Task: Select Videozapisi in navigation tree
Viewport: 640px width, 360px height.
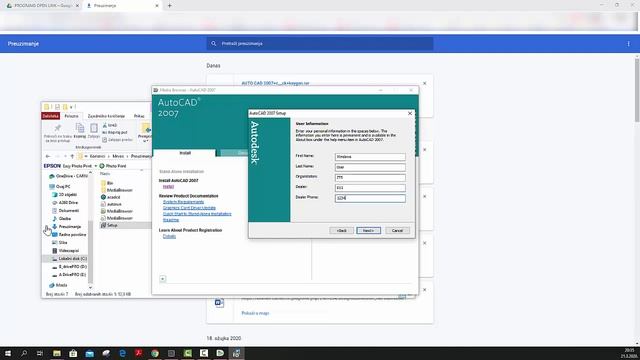Action: click(x=65, y=251)
